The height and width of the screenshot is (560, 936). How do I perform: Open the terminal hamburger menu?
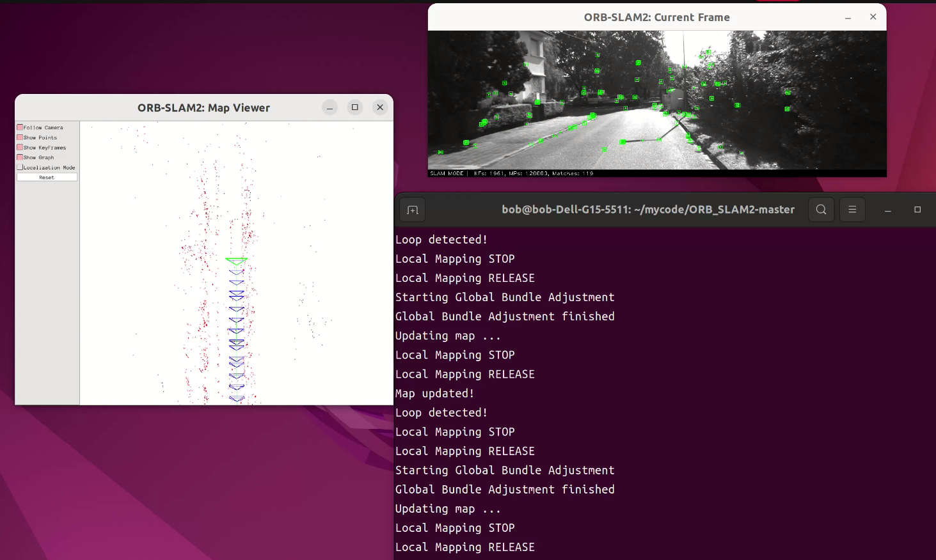click(x=852, y=210)
